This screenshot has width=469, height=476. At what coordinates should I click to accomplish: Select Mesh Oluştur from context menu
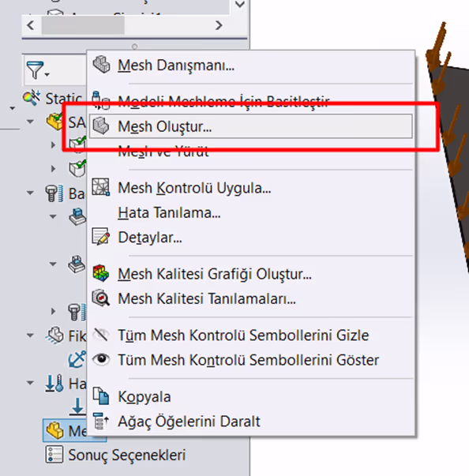point(251,126)
